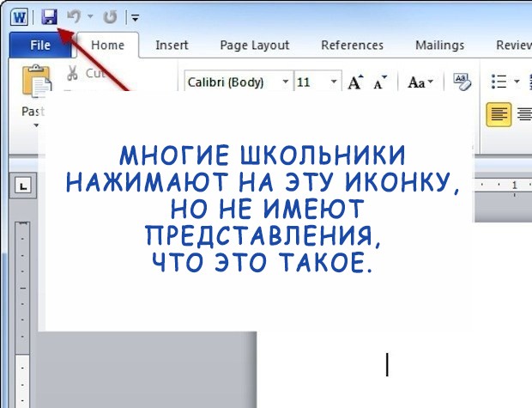
Task: Open the font size dropdown arrow
Action: click(334, 82)
